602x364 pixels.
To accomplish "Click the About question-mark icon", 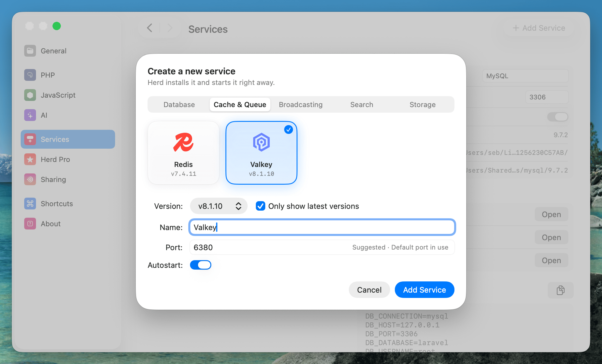I will click(30, 224).
